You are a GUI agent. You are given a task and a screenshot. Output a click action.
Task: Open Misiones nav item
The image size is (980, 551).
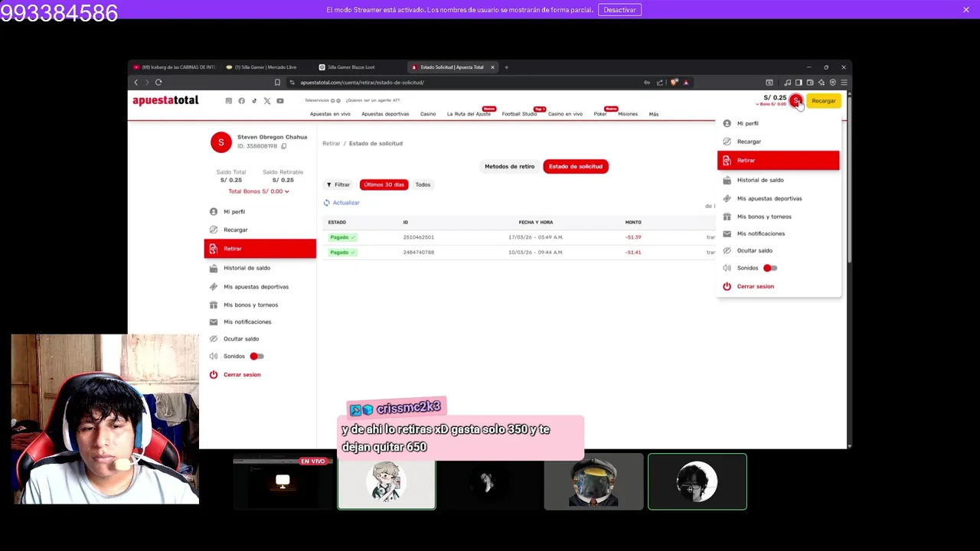pyautogui.click(x=628, y=114)
